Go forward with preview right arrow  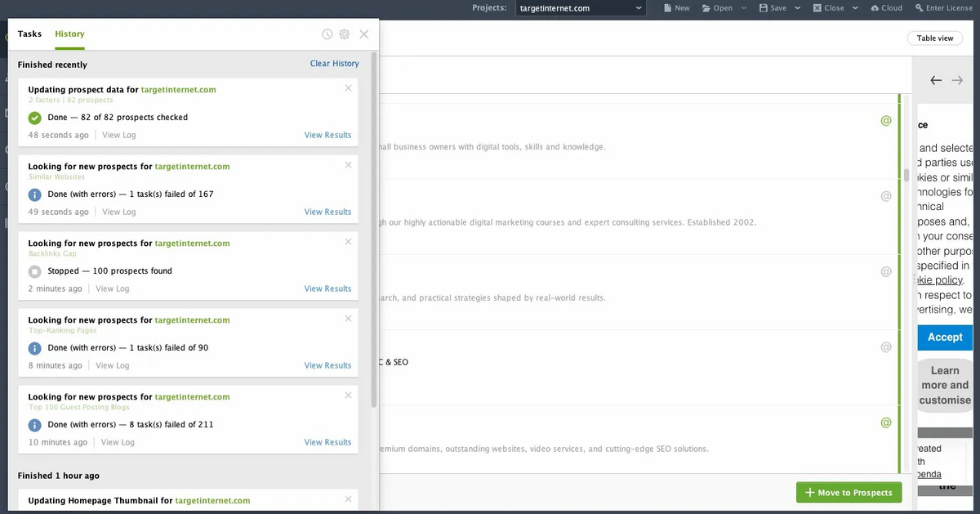coord(957,80)
